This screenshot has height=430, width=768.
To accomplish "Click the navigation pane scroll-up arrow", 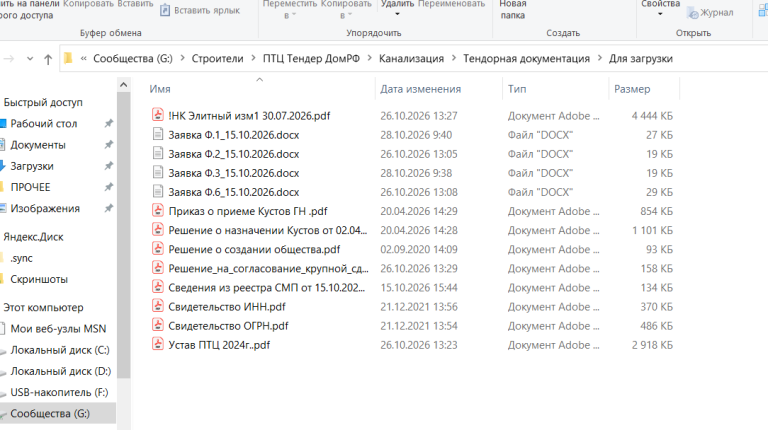I will point(123,85).
